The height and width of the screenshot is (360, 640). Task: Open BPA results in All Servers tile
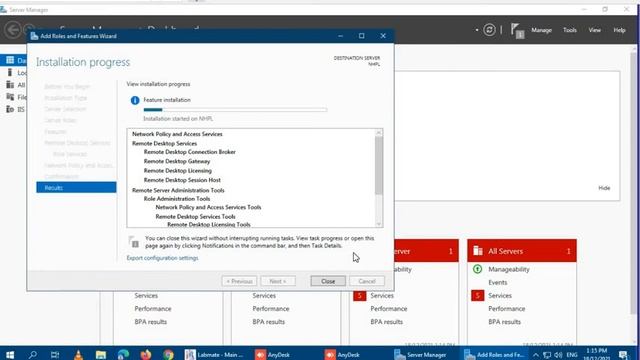tap(504, 322)
